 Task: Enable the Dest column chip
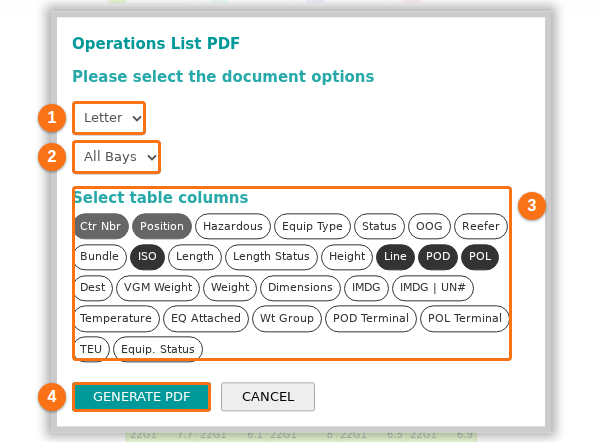coord(93,288)
